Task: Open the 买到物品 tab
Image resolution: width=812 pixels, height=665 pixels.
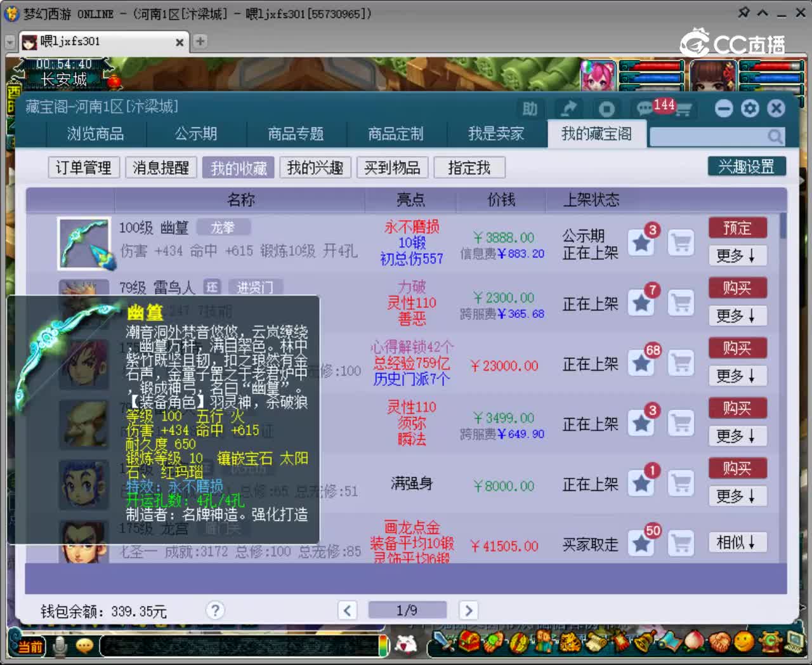Action: coord(392,168)
